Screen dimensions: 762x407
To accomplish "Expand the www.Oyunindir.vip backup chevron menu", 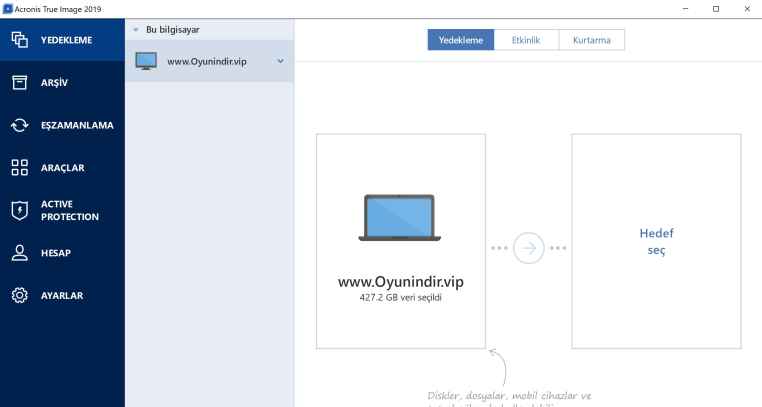I will pyautogui.click(x=280, y=61).
